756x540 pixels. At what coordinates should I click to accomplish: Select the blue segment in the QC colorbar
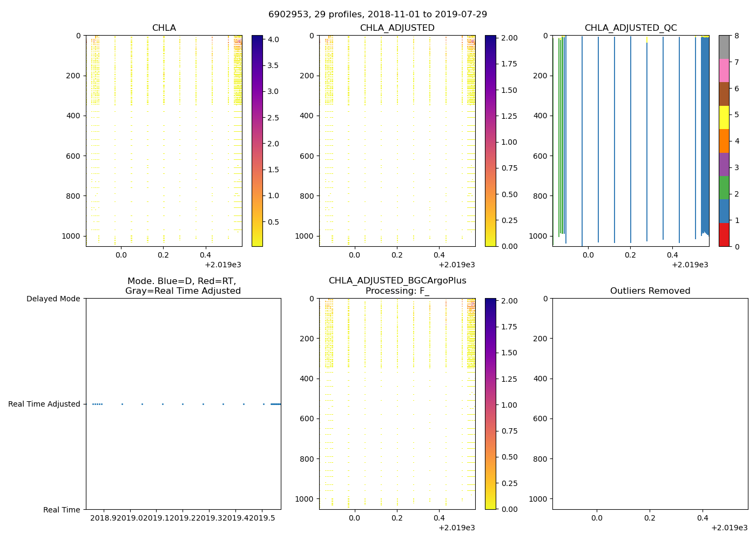click(x=724, y=211)
